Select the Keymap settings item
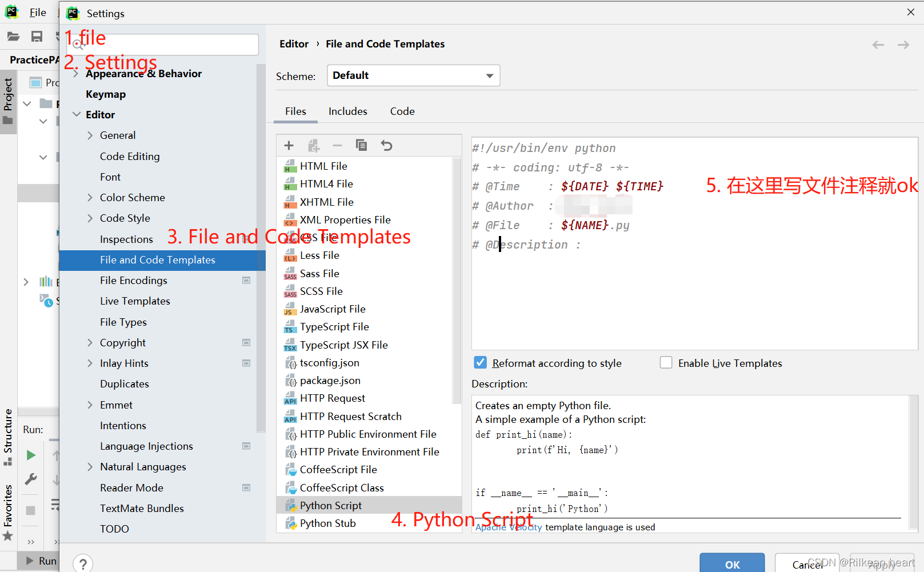This screenshot has height=572, width=924. [106, 94]
